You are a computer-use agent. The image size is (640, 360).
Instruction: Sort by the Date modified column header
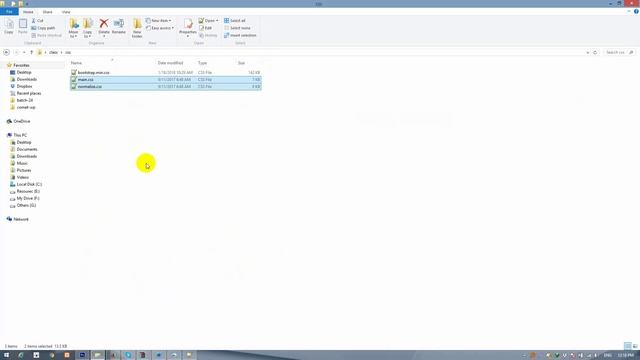click(x=170, y=63)
